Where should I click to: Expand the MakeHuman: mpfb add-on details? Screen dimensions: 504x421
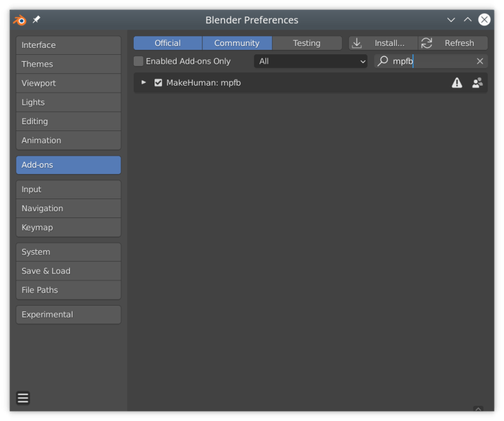tap(144, 83)
